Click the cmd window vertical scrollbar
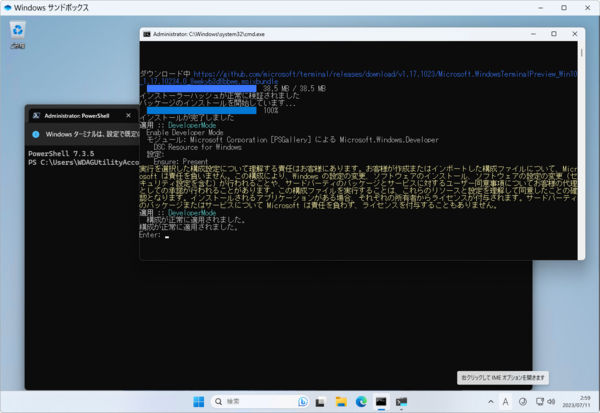 (x=581, y=150)
